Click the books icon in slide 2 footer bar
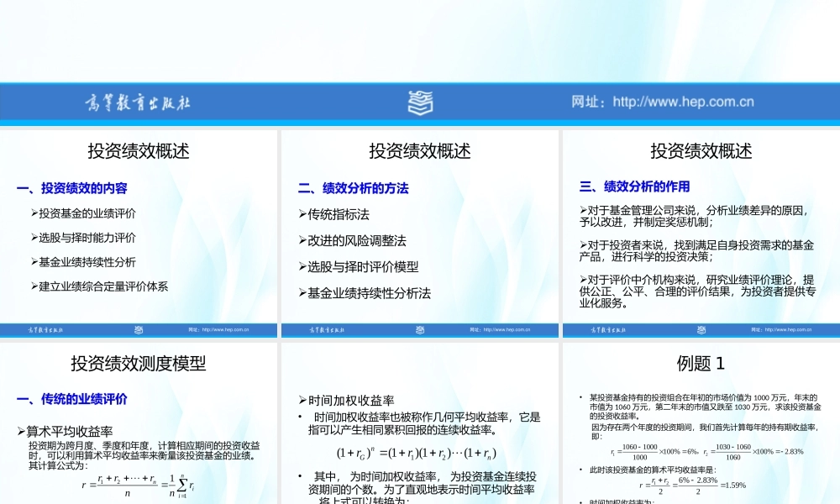 tap(420, 330)
